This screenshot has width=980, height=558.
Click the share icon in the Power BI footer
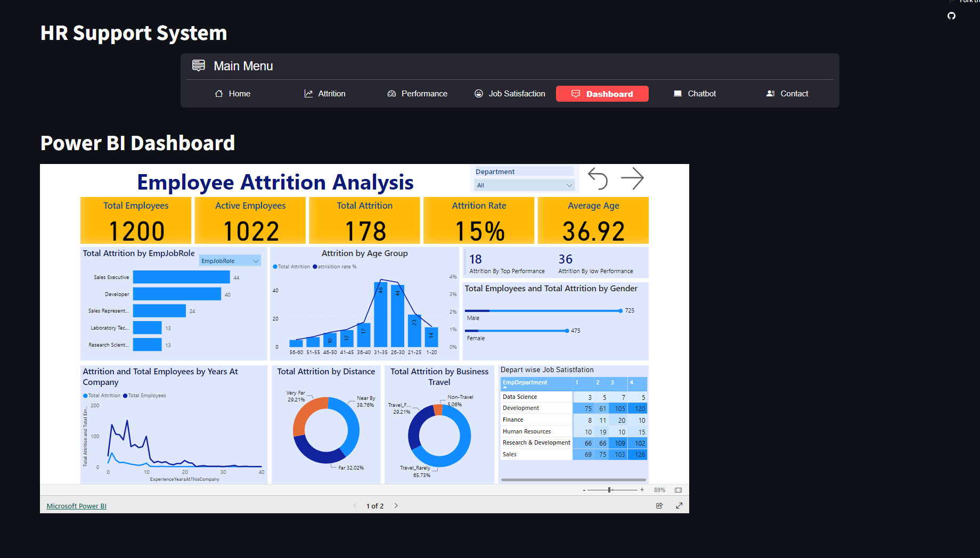(659, 505)
